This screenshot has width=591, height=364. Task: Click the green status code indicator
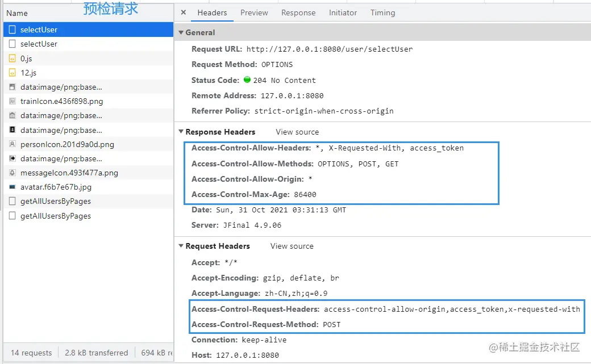point(247,80)
